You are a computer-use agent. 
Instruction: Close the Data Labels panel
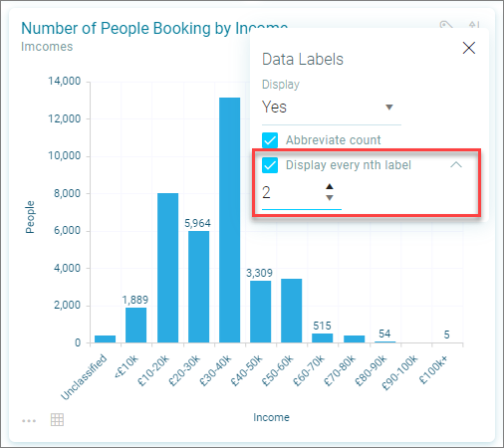pos(469,48)
